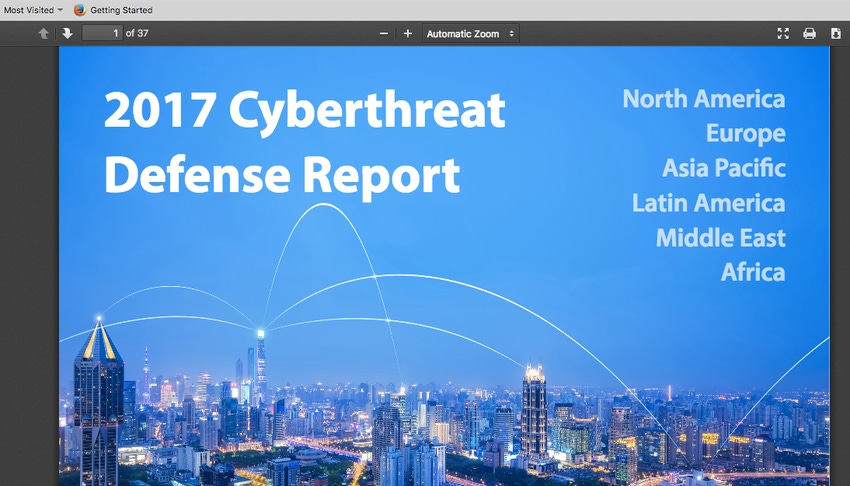Image resolution: width=850 pixels, height=486 pixels.
Task: Click the 'Latin America' region text
Action: (708, 203)
